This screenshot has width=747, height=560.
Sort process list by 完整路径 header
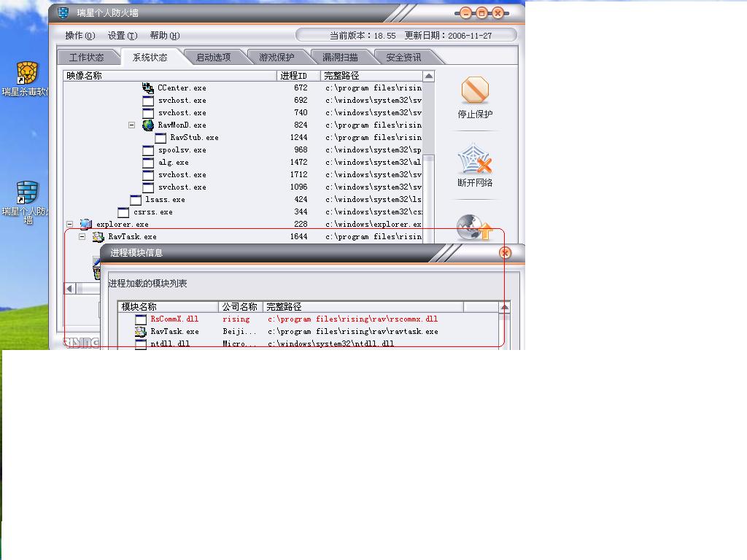pyautogui.click(x=371, y=76)
